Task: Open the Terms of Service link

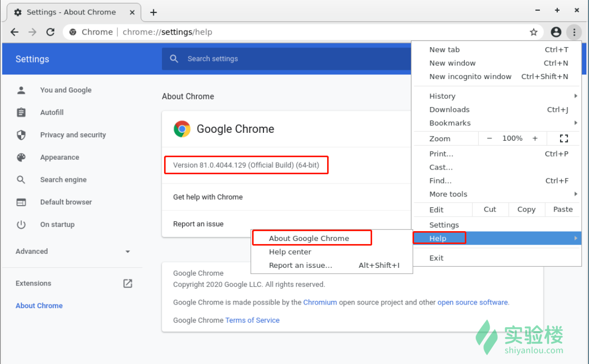Action: (x=252, y=320)
